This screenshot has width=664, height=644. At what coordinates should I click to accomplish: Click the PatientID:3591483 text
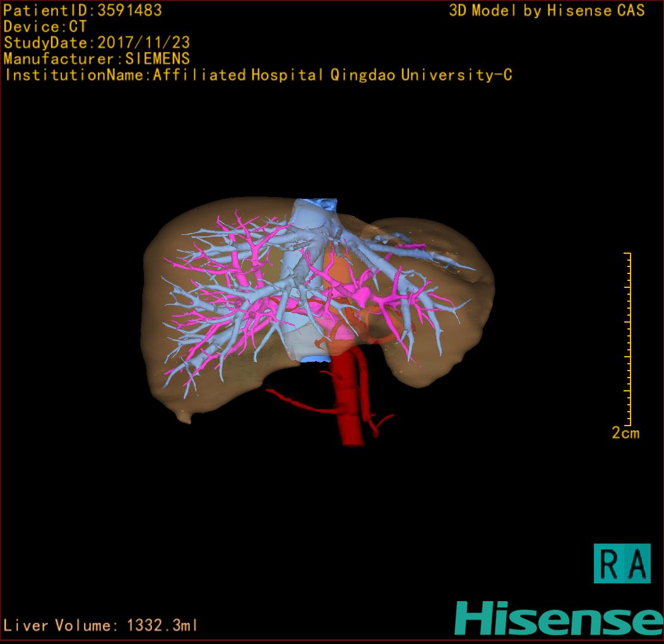83,11
